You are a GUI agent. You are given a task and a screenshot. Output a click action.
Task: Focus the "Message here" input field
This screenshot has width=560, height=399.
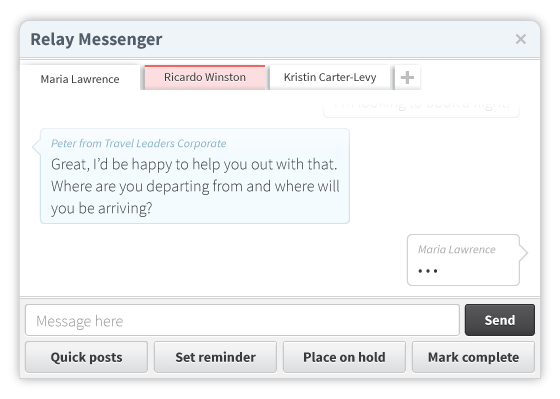[x=242, y=320]
